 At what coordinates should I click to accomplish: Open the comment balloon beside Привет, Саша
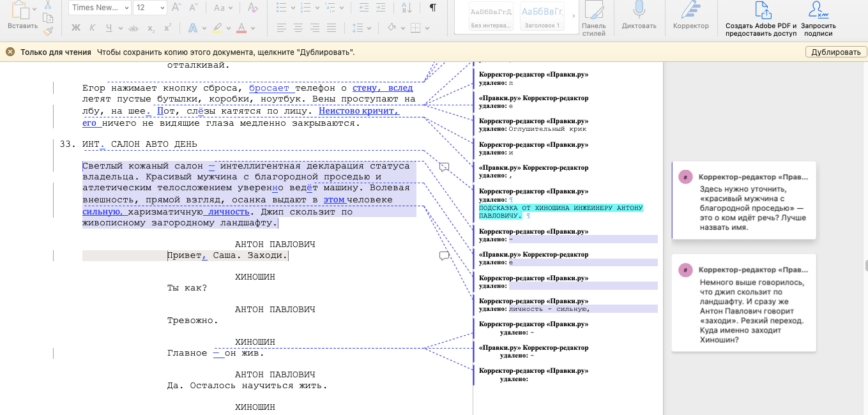[444, 256]
